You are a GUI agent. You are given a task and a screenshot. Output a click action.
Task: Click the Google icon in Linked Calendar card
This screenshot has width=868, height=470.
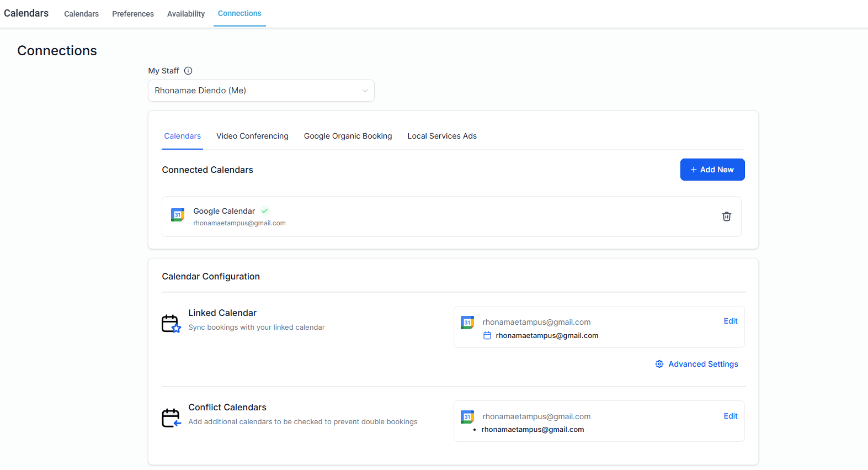[467, 323]
